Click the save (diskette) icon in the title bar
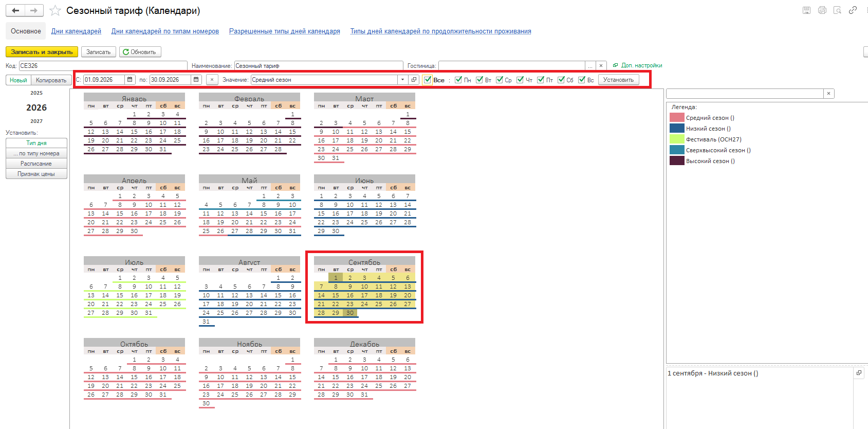 pos(806,10)
